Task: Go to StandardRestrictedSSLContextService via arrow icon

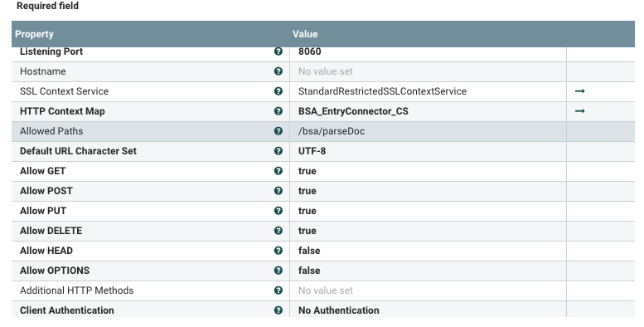Action: click(579, 91)
